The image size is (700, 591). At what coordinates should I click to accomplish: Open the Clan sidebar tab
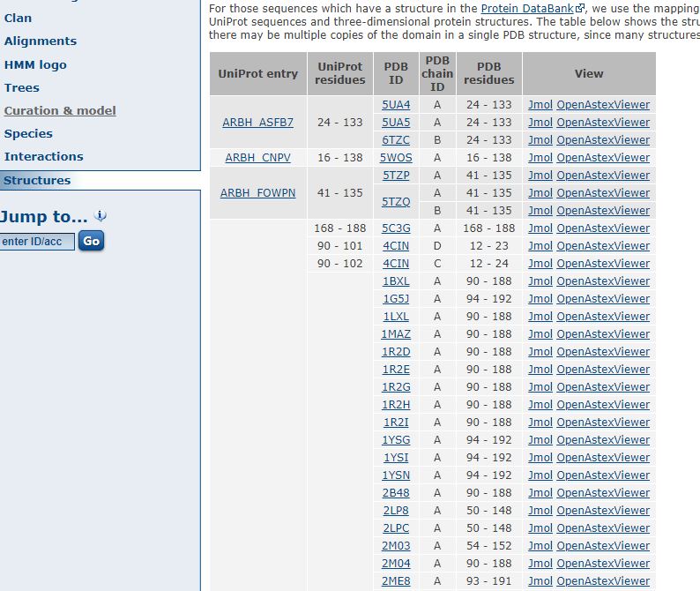coord(18,18)
